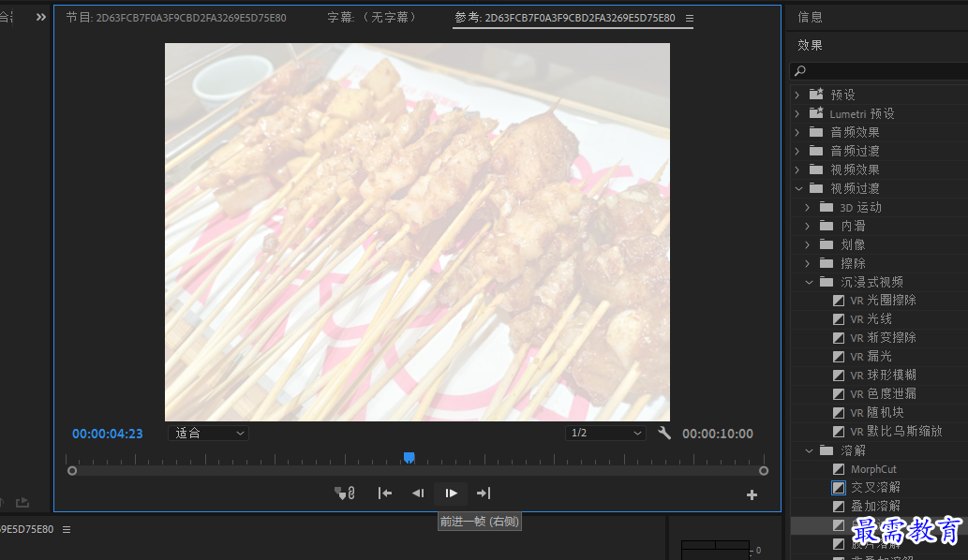Click the left zoom scroll handle

[x=72, y=471]
